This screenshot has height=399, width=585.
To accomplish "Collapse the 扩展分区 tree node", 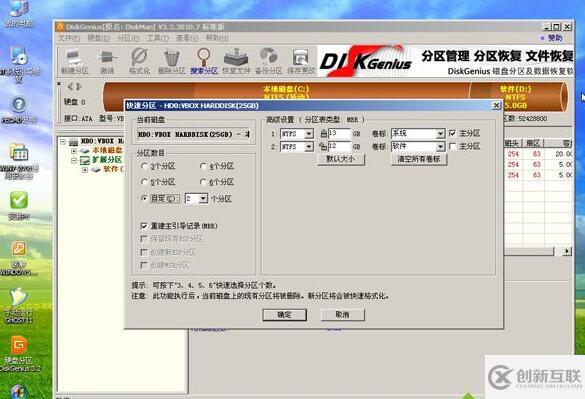I will coord(74,160).
